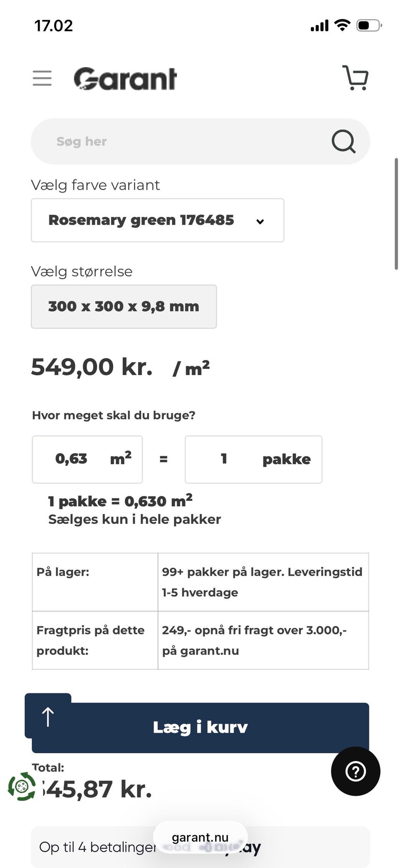Edit the pakke count field
This screenshot has width=401, height=868.
pos(253,459)
